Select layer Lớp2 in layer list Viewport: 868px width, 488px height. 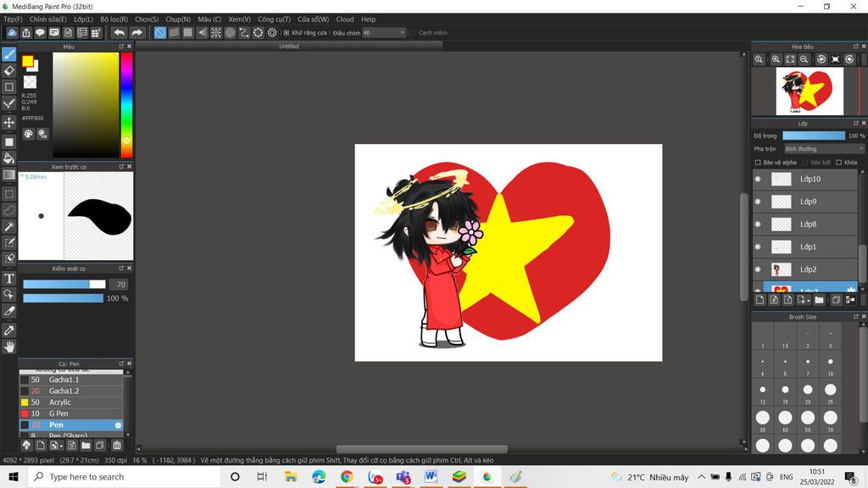pos(805,269)
